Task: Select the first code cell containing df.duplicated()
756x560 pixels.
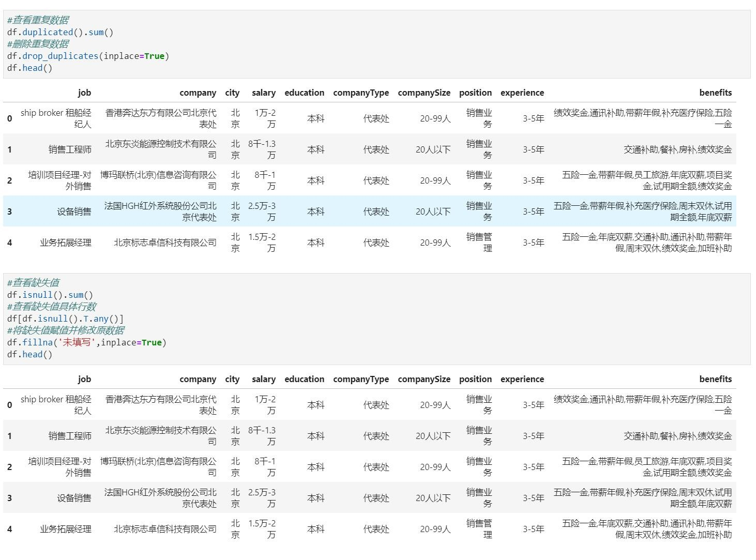Action: 62,32
